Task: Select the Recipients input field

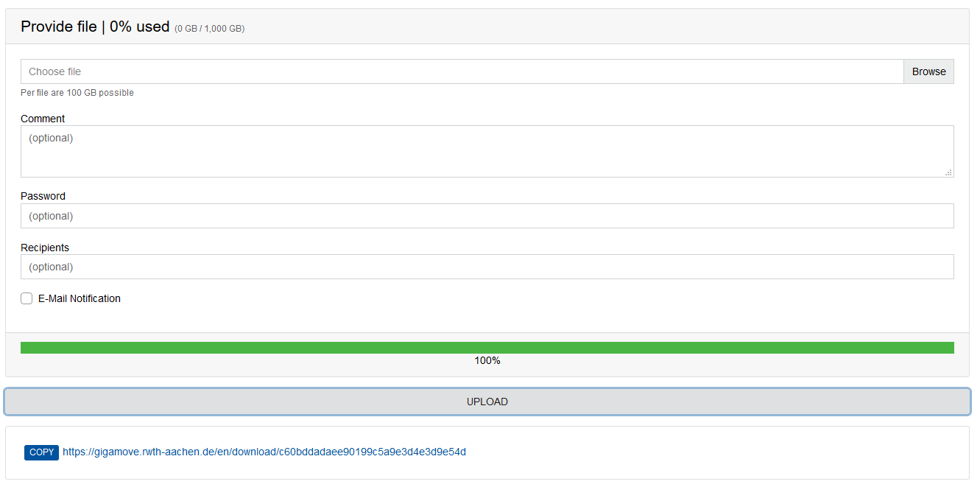Action: pos(486,267)
